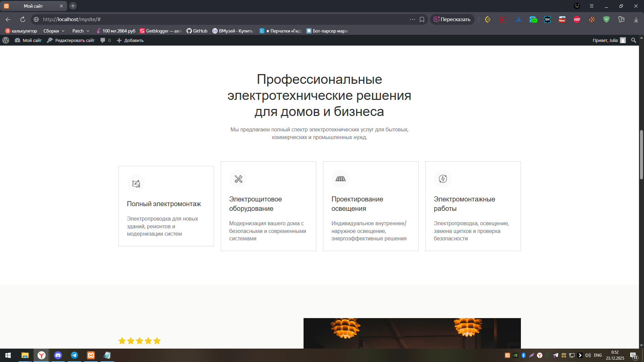Reload the localhost page
The image size is (644, 362).
23,19
